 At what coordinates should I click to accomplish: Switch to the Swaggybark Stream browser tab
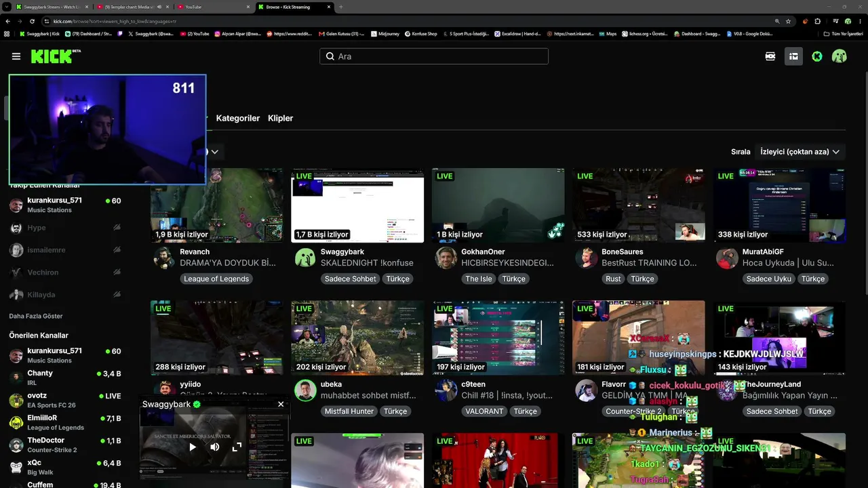point(53,7)
